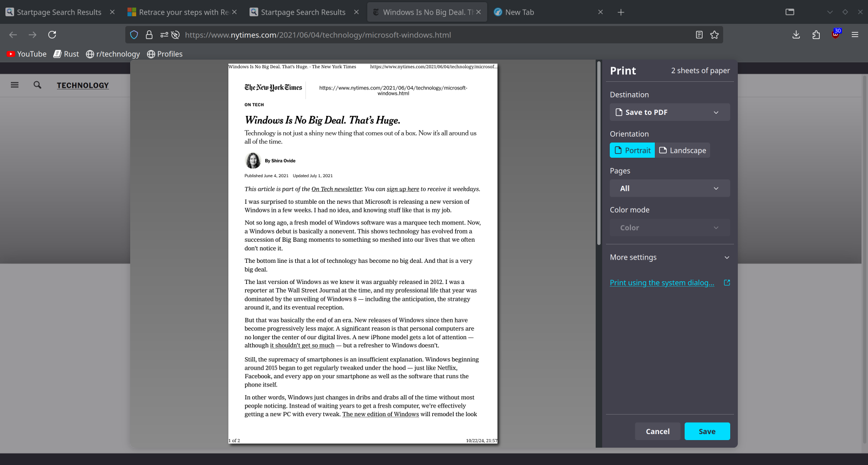Click the padlock site security icon
Screen dimensions: 868x465
[149, 35]
